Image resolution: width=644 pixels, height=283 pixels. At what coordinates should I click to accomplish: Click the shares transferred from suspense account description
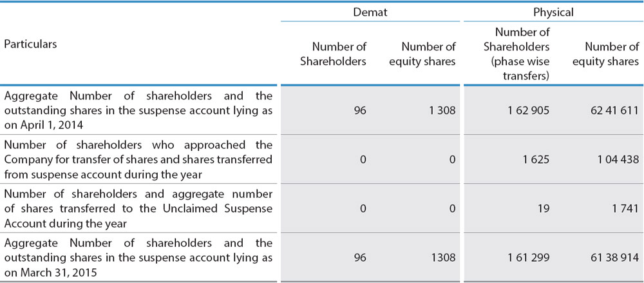click(x=138, y=159)
